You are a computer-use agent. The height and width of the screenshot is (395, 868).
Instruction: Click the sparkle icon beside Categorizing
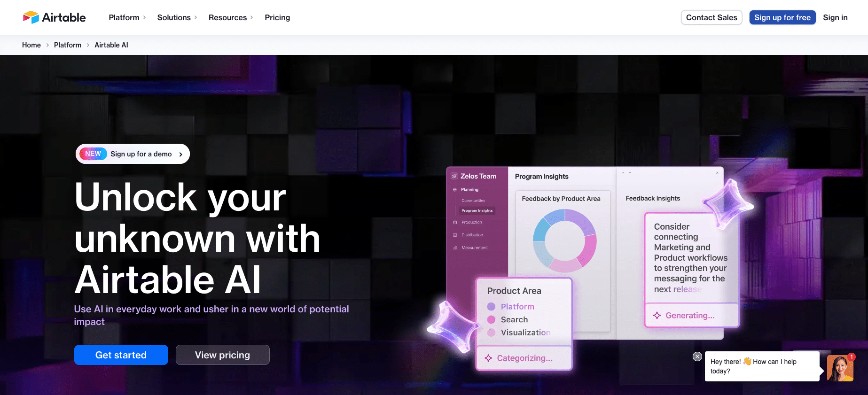488,358
